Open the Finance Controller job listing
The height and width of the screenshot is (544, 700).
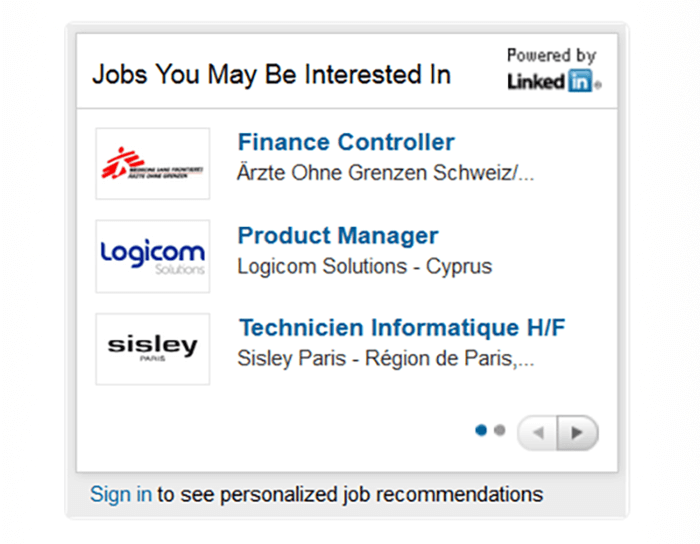tap(346, 142)
